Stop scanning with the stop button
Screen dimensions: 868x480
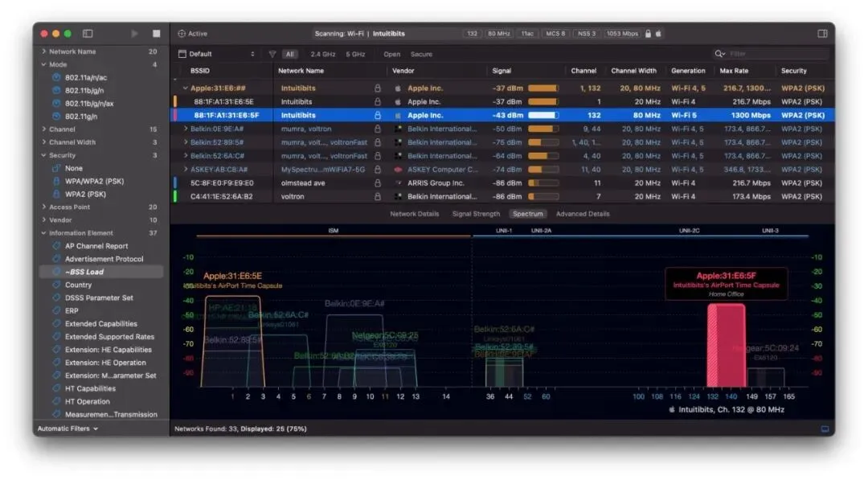tap(156, 34)
